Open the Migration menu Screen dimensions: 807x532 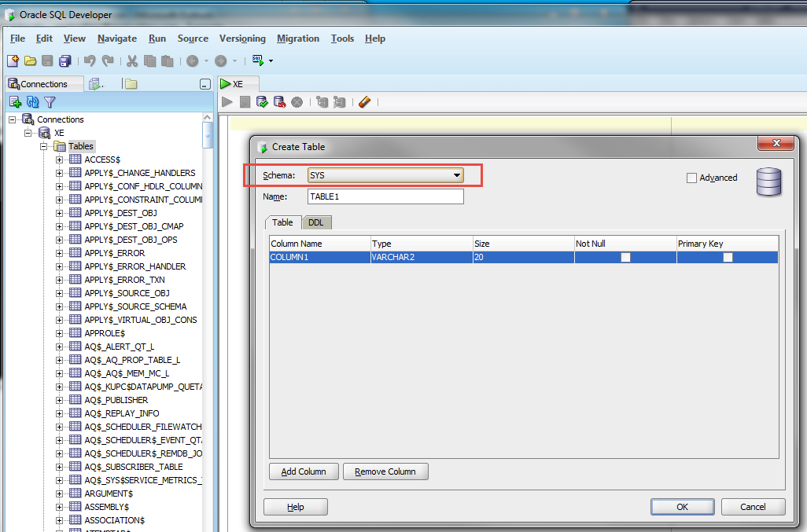click(x=298, y=39)
